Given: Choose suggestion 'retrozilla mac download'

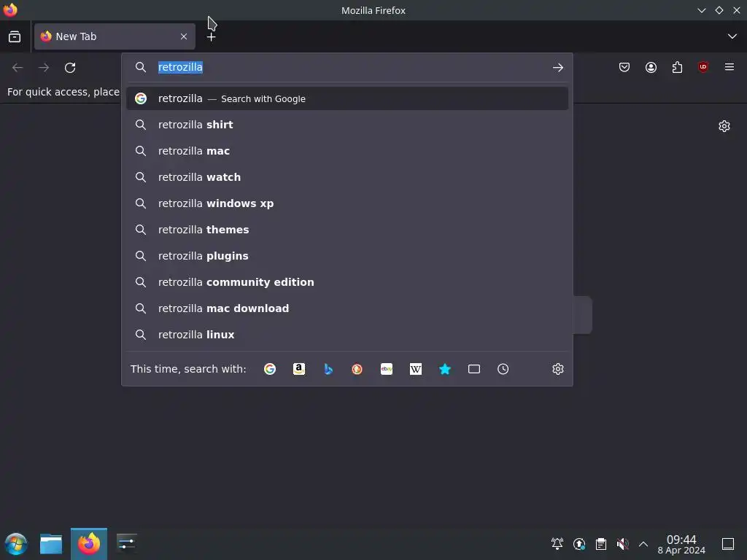Looking at the screenshot, I should (347, 308).
